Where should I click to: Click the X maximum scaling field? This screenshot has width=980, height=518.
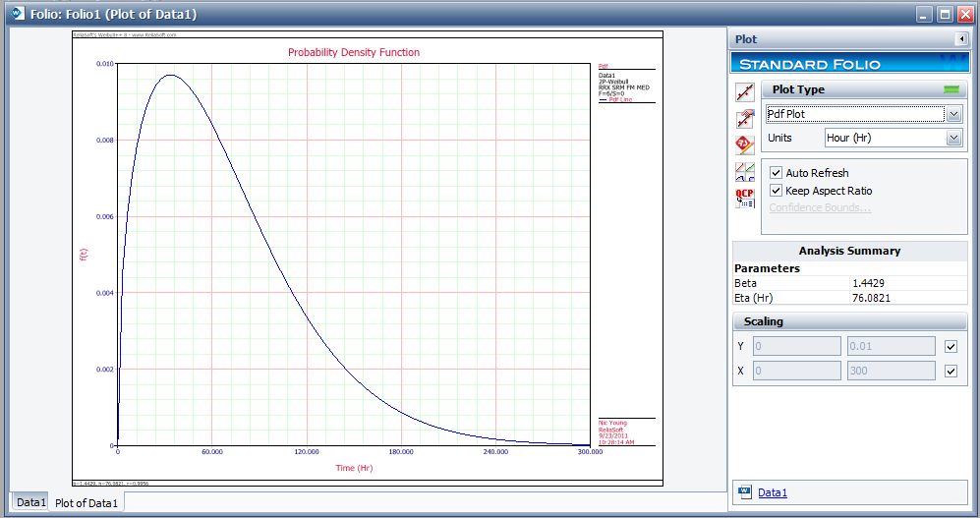(x=891, y=371)
